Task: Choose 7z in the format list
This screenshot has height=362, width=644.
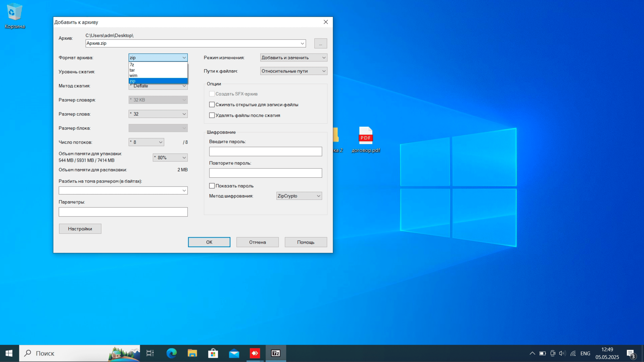Action: pyautogui.click(x=158, y=65)
